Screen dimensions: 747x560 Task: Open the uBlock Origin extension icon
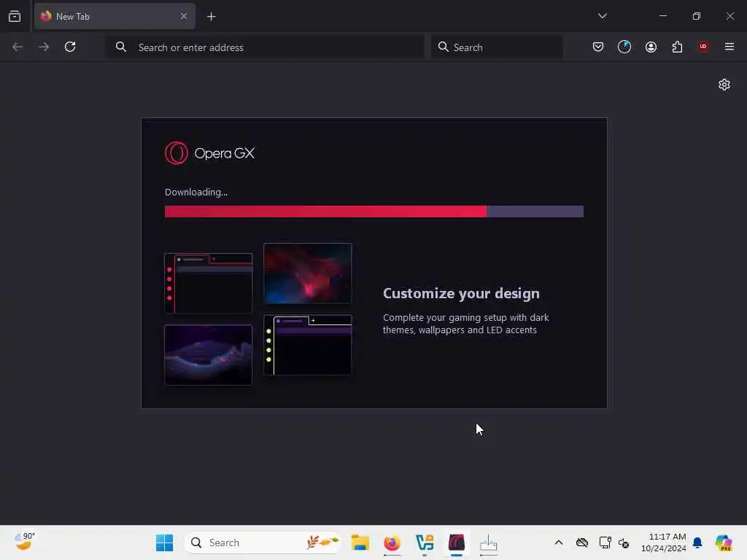tap(703, 47)
